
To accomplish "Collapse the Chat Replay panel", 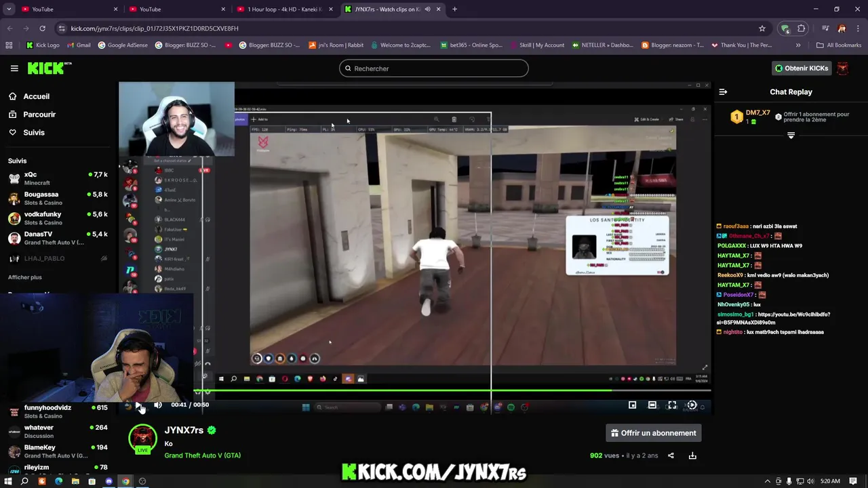I will [x=723, y=91].
